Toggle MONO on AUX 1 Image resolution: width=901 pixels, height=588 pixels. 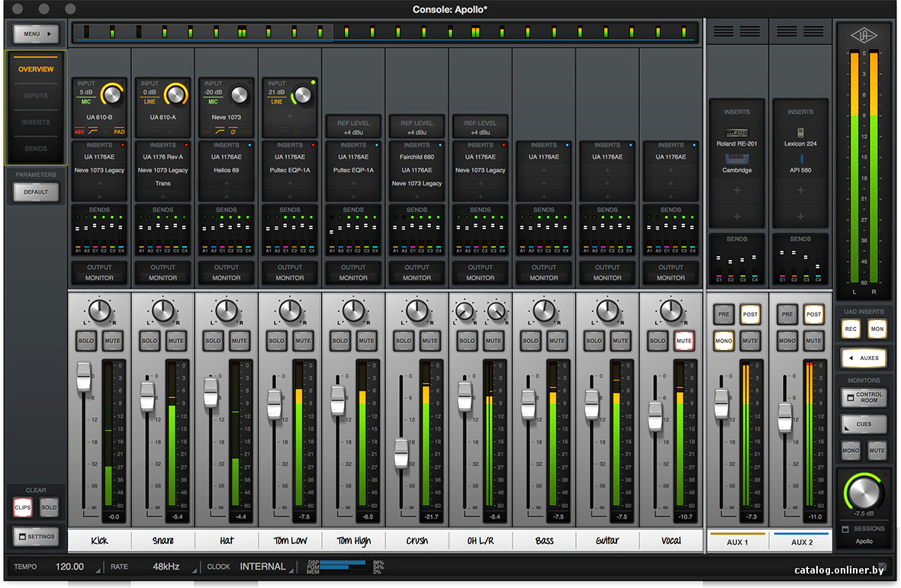pyautogui.click(x=723, y=340)
